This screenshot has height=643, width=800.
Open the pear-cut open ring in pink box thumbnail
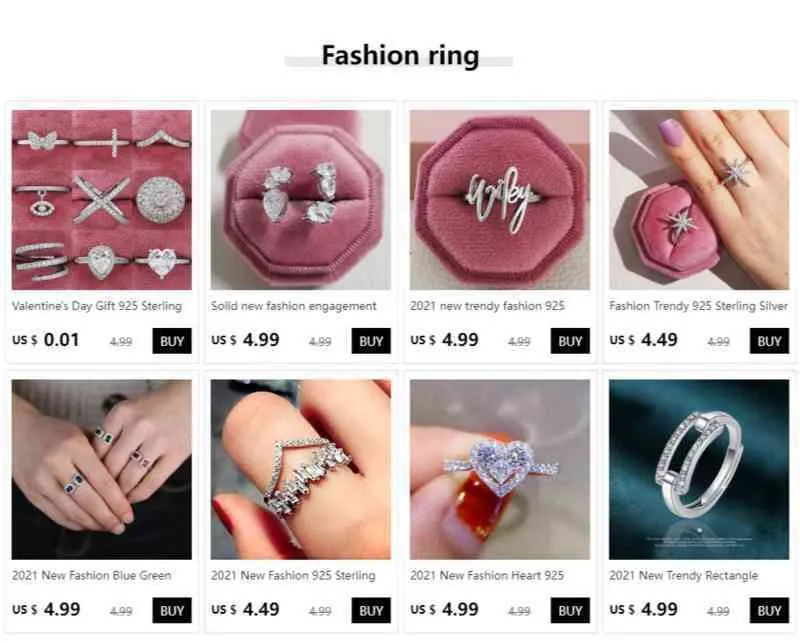pos(301,200)
